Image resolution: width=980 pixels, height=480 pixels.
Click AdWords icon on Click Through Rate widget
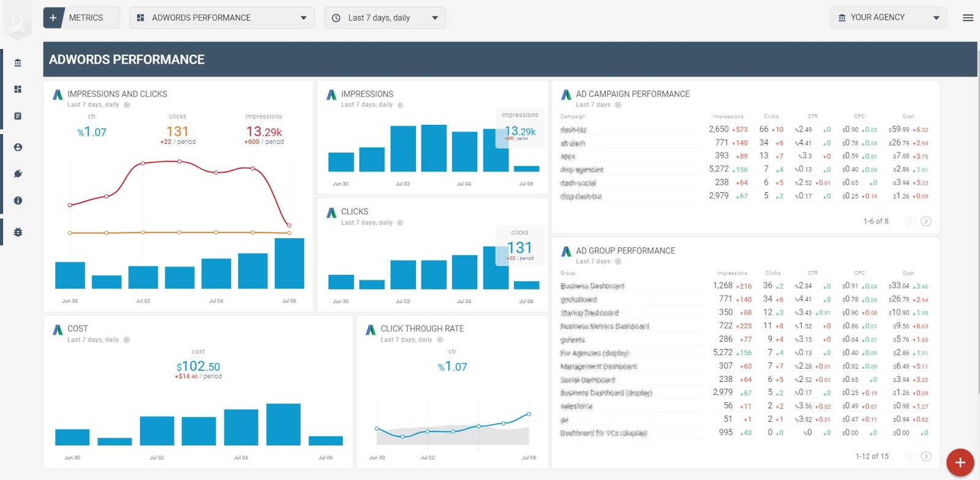tap(371, 329)
